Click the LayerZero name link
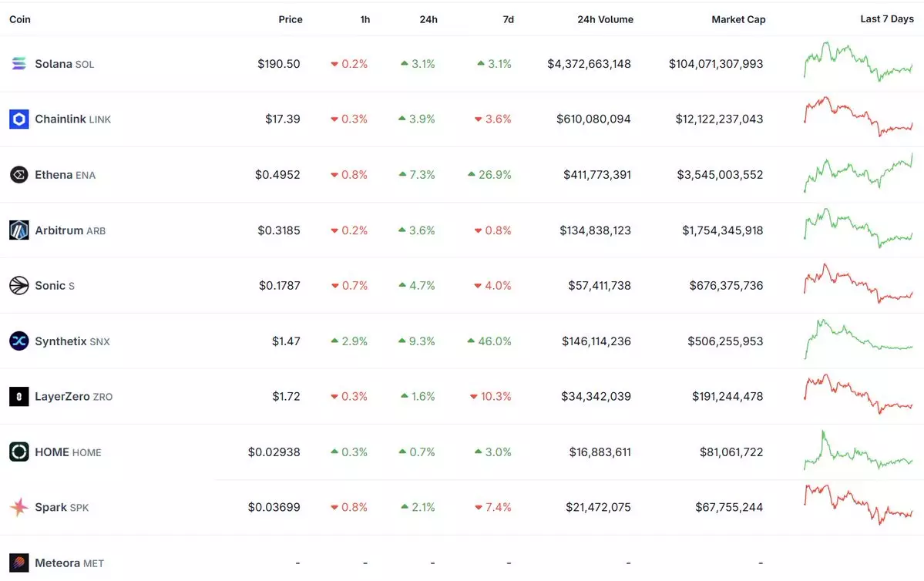Image resolution: width=924 pixels, height=581 pixels. point(62,397)
